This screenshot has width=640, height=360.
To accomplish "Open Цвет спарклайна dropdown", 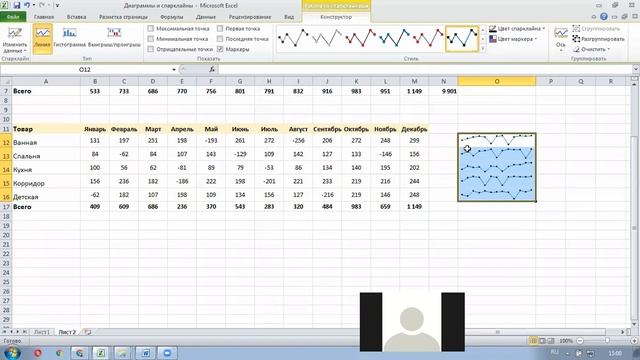I will click(x=517, y=29).
